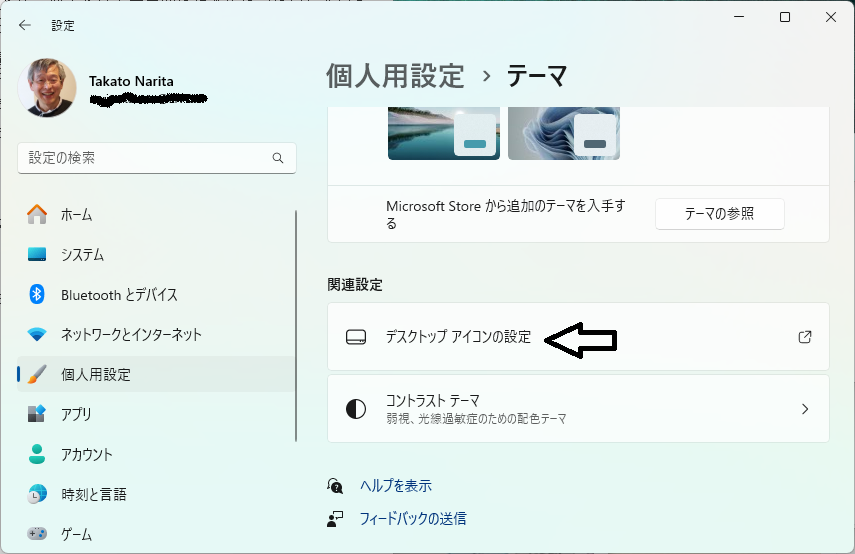Click the search magnifier icon
The width and height of the screenshot is (855, 554).
[278, 158]
